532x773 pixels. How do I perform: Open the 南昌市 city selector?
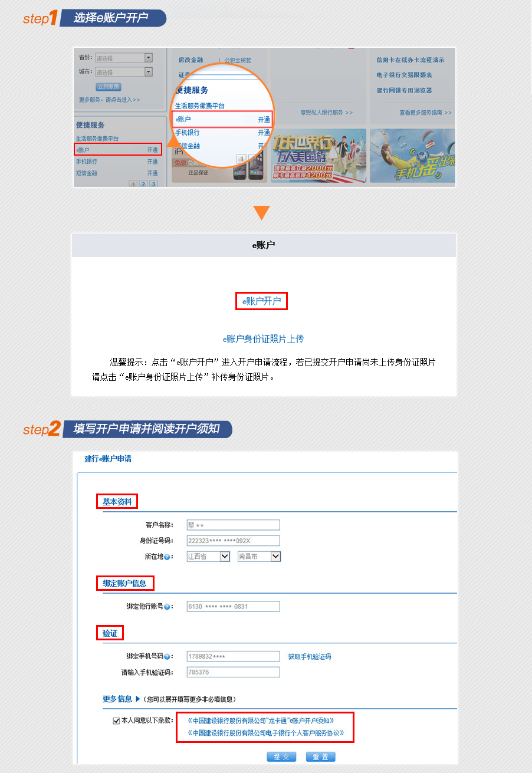point(259,556)
